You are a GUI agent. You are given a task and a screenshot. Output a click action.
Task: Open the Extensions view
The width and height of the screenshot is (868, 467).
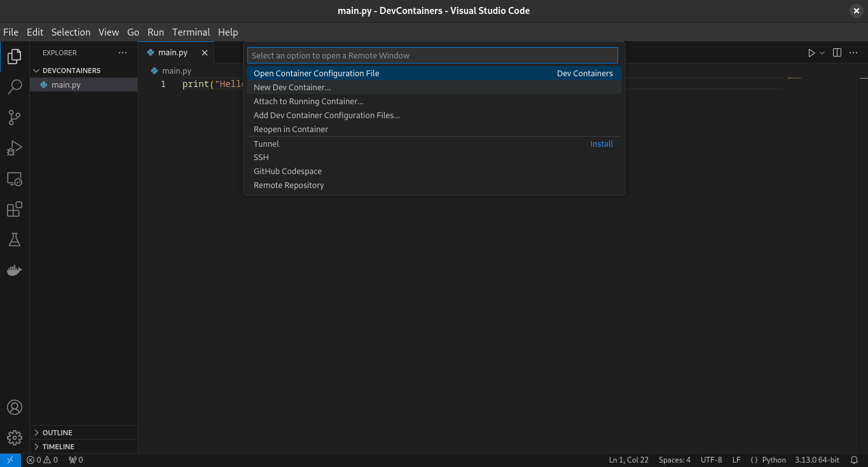pos(14,210)
